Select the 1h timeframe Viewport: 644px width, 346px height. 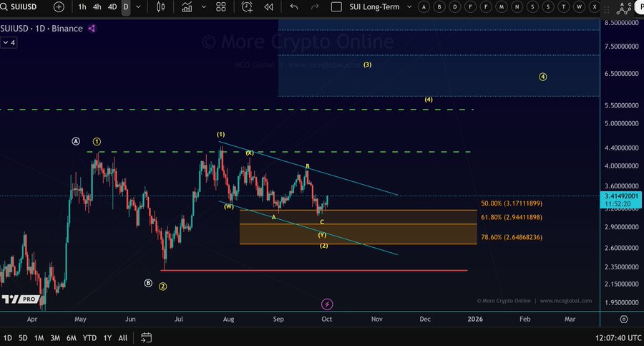(82, 6)
